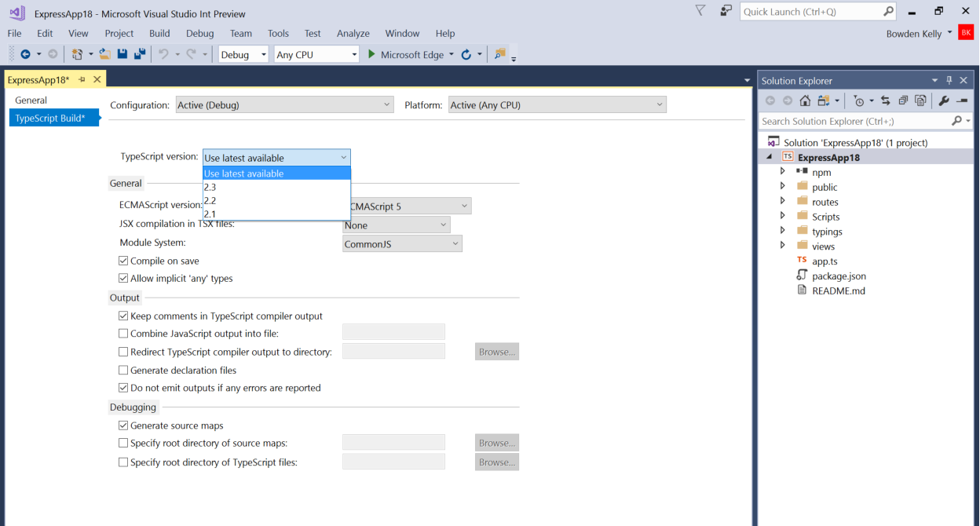
Task: Enable Specify root directory of source maps
Action: (x=123, y=443)
